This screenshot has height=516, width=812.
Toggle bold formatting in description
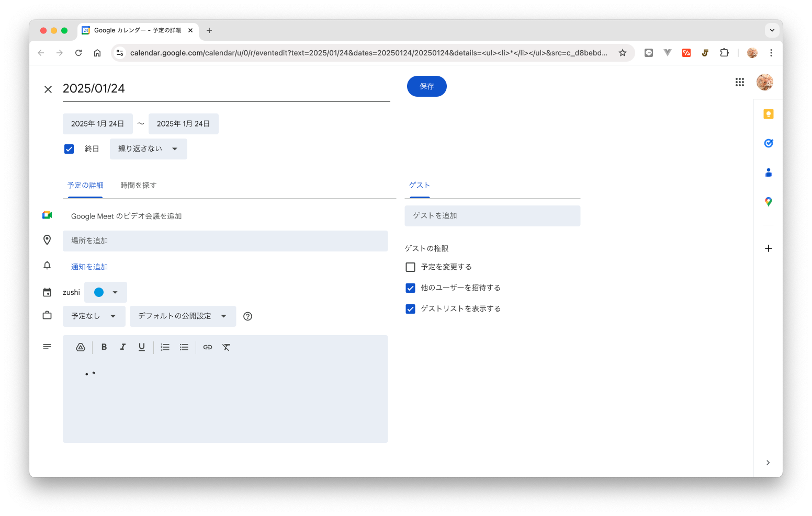pyautogui.click(x=104, y=347)
